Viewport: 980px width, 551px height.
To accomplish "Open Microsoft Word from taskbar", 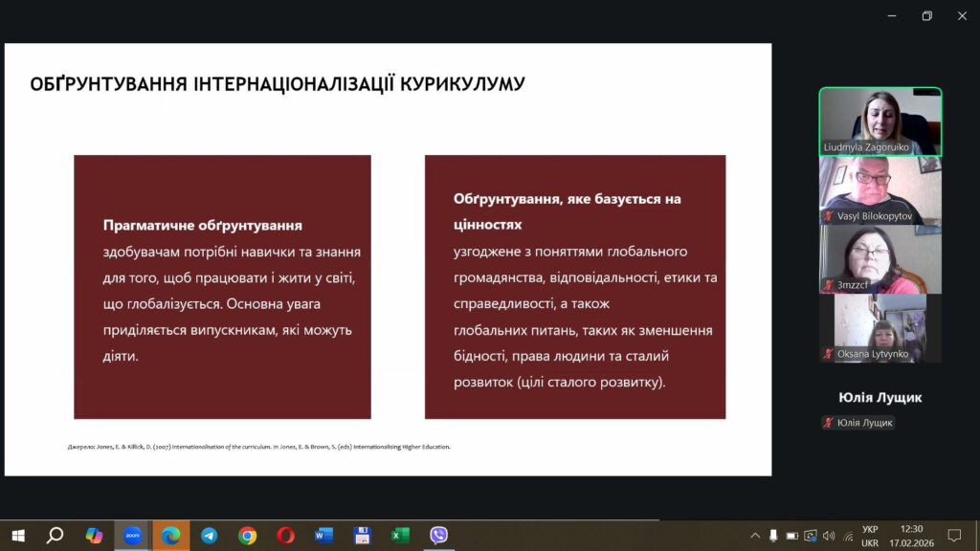I will pos(323,536).
